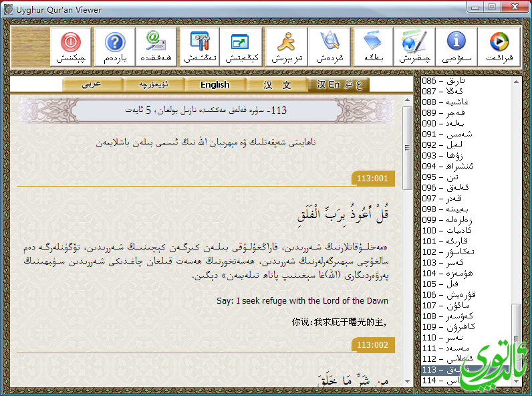Click down arrow of text scrollbar
The width and height of the screenshot is (532, 396).
pos(407,381)
